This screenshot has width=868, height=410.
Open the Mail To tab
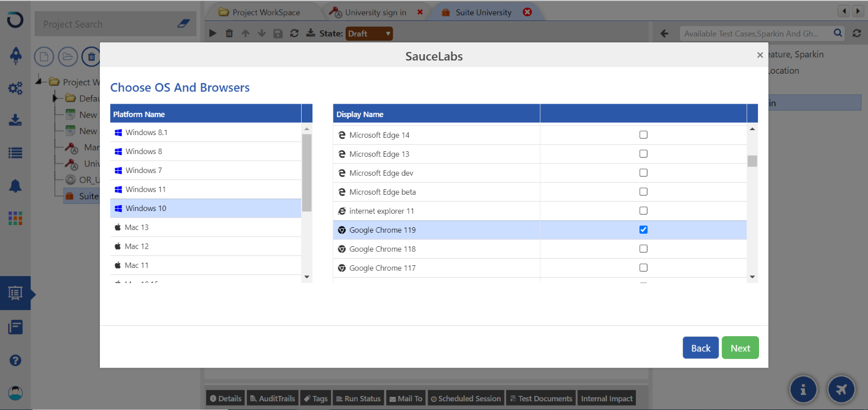406,399
